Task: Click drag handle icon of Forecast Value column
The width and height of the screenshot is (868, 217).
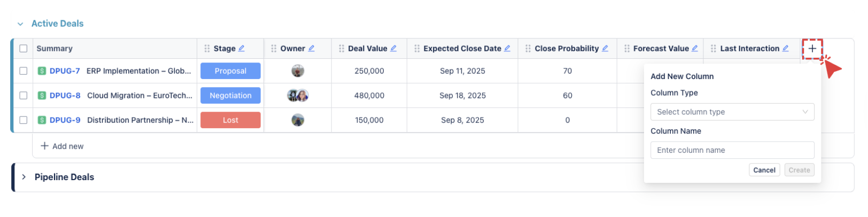Action: [627, 49]
